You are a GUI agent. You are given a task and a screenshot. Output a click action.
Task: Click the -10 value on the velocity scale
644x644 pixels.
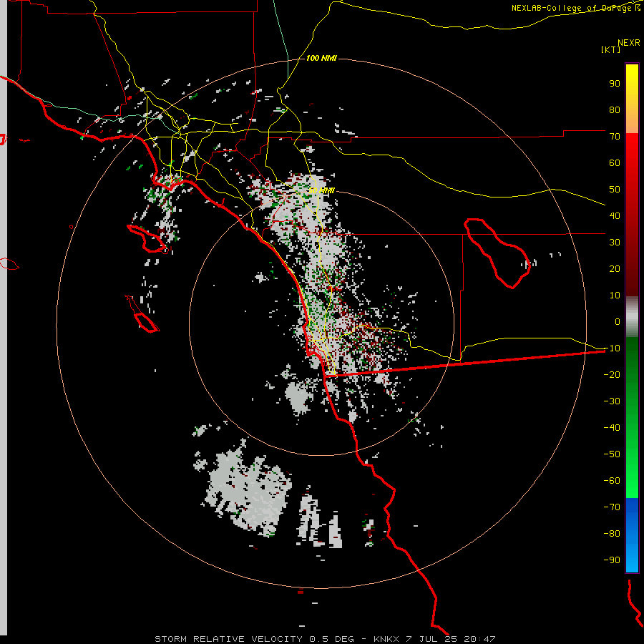pos(612,348)
